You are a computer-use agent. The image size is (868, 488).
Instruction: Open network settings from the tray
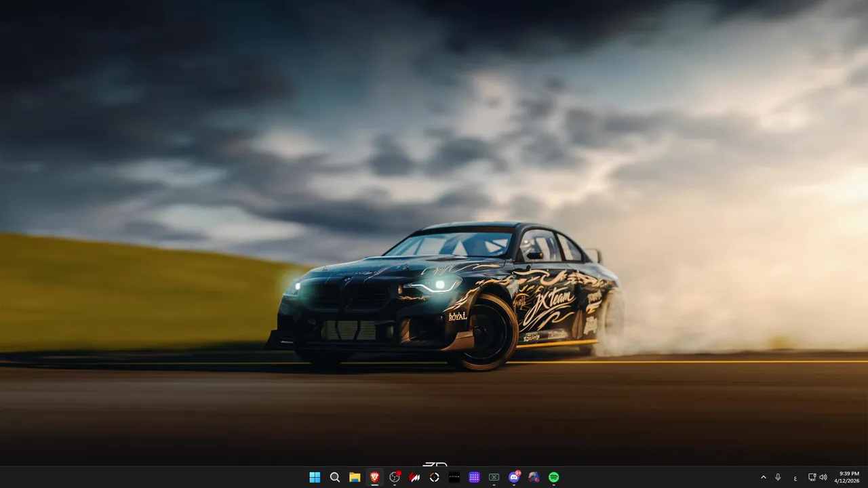click(812, 477)
